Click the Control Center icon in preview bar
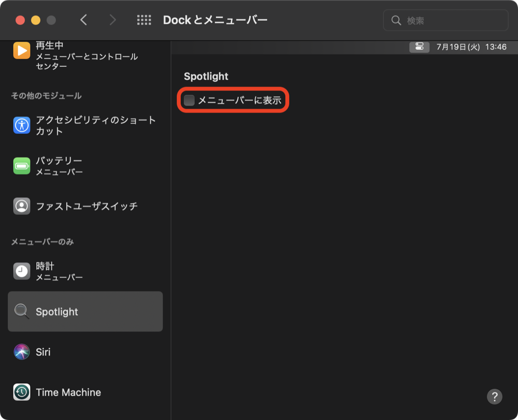 click(419, 47)
